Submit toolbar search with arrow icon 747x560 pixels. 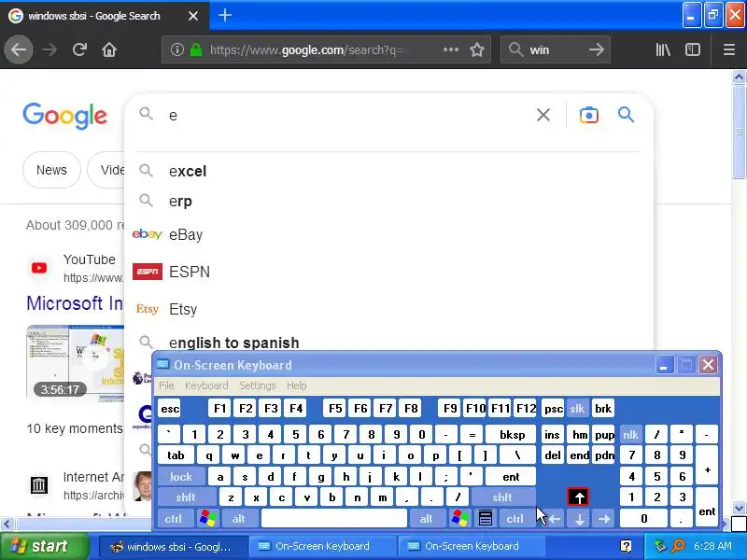pyautogui.click(x=596, y=49)
